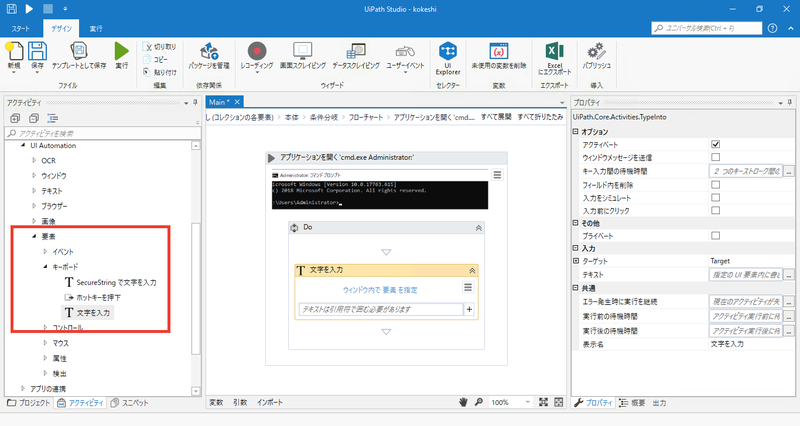
Task: Toggle フィールド内を削除 checkbox
Action: [715, 185]
